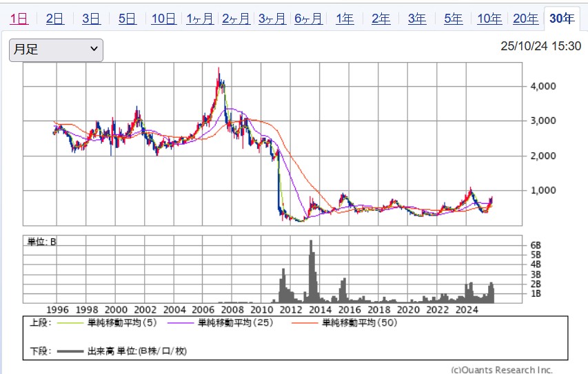Choose the 3ヶ月 range tab
This screenshot has height=374, width=588.
pyautogui.click(x=272, y=19)
